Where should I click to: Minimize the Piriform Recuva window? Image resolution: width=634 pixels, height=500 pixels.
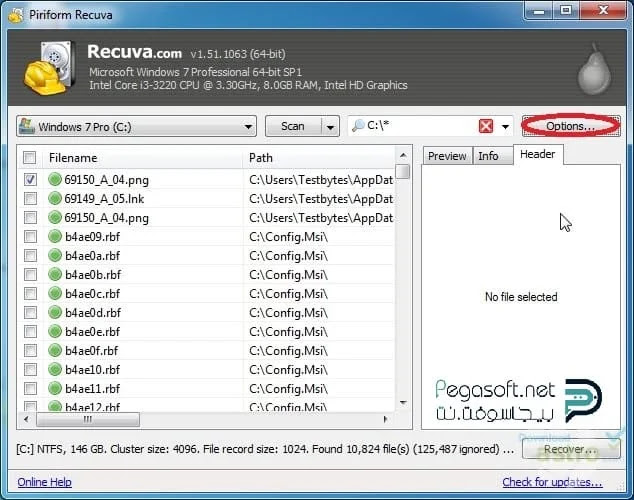539,11
